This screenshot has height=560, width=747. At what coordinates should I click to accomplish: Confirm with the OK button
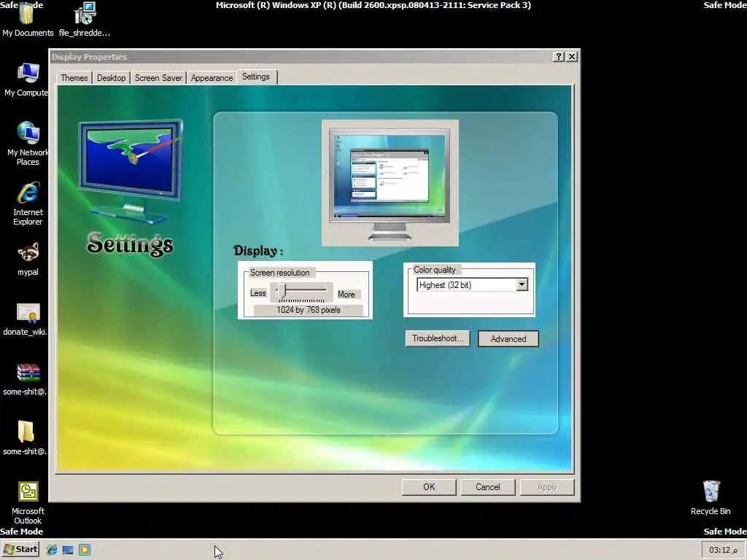[429, 487]
